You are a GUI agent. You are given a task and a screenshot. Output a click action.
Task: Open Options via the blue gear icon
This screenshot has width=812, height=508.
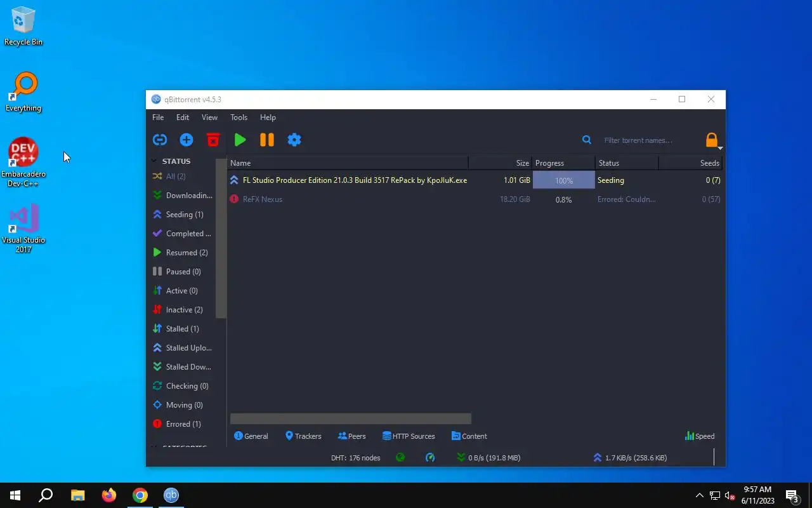[294, 140]
